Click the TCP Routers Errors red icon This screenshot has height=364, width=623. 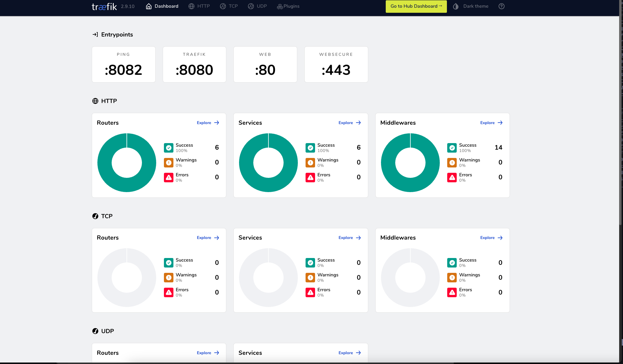pyautogui.click(x=169, y=292)
